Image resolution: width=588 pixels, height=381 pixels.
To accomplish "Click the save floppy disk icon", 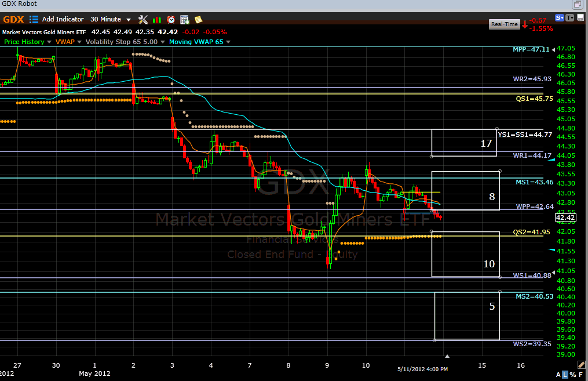I will 580,17.
